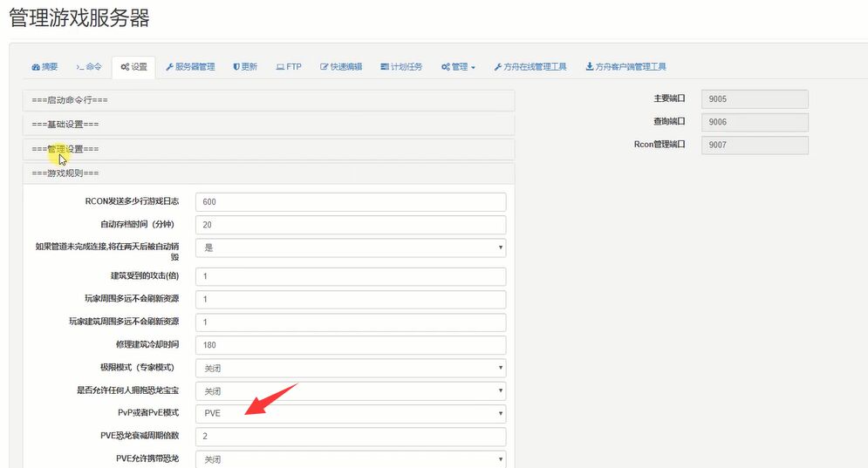Open the PvP或者PvE模式 dropdown
868x468 pixels.
351,413
